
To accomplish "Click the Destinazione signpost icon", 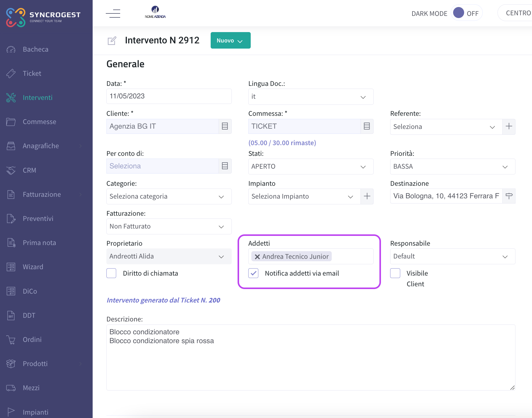I will [509, 196].
